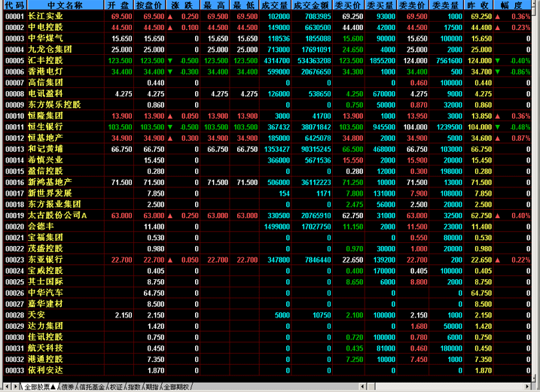The image size is (540, 392).
Task: Select stock row 中电控股
Action: (267, 27)
